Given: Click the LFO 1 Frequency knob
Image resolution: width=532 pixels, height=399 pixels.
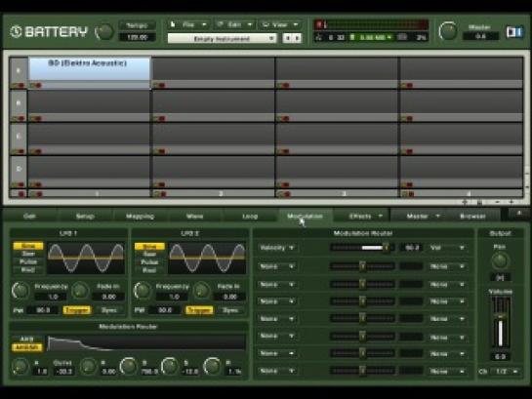Looking at the screenshot, I should pyautogui.click(x=20, y=291).
